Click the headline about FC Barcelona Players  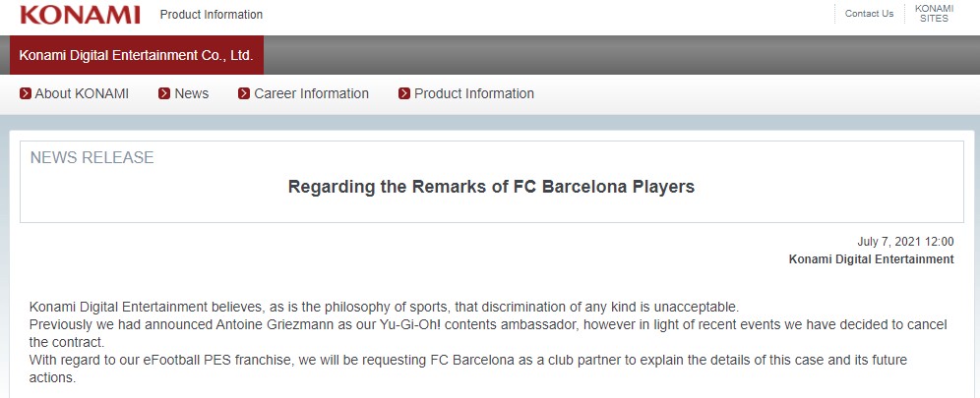(x=491, y=187)
